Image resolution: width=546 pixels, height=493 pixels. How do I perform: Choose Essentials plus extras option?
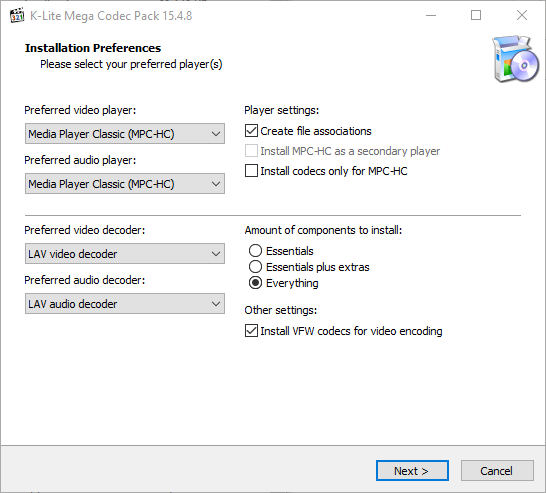pos(255,267)
